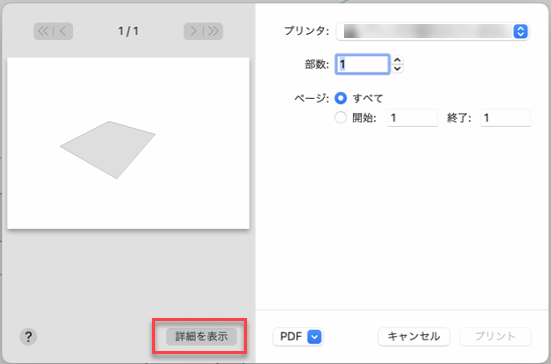This screenshot has width=551, height=364.
Task: Increase the 部数 copies stepper
Action: pyautogui.click(x=397, y=60)
